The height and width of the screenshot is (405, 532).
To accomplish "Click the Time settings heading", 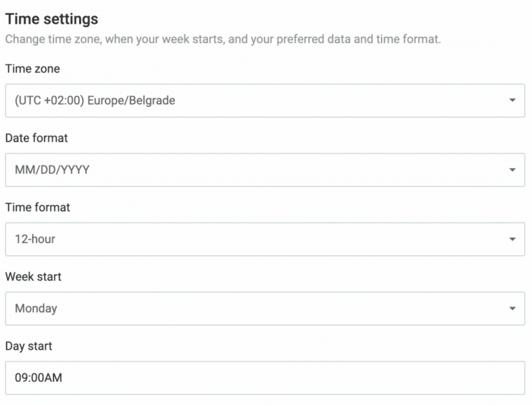I will (x=51, y=19).
